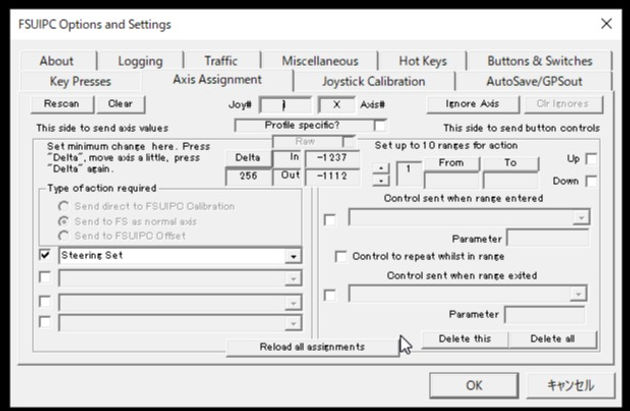Click the From button
The image size is (630, 411).
[x=451, y=163]
